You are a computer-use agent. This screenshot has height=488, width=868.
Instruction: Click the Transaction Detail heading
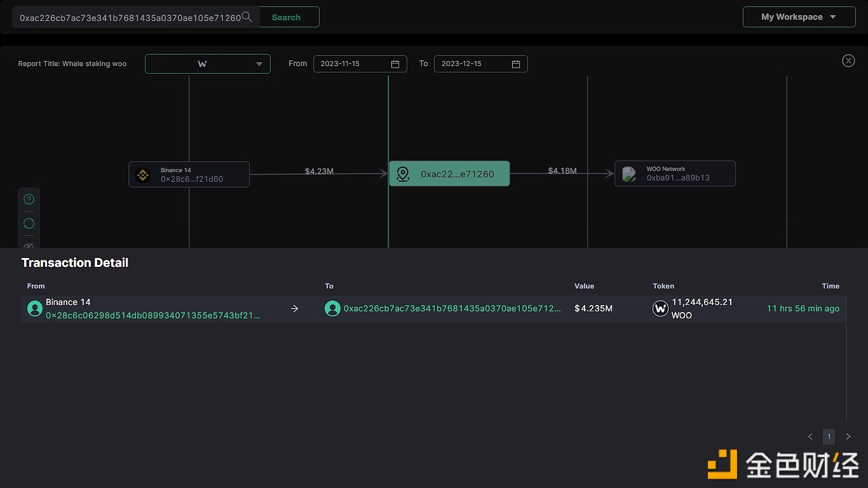[75, 262]
